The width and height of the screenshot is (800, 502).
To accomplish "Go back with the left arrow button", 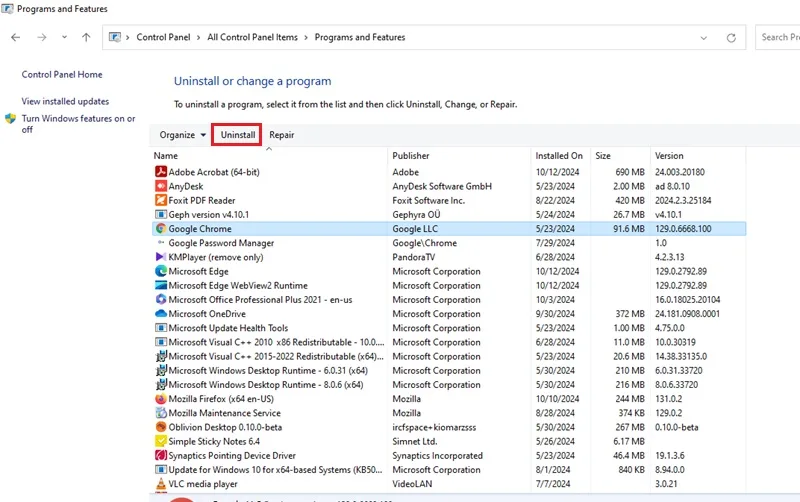I will 16,37.
